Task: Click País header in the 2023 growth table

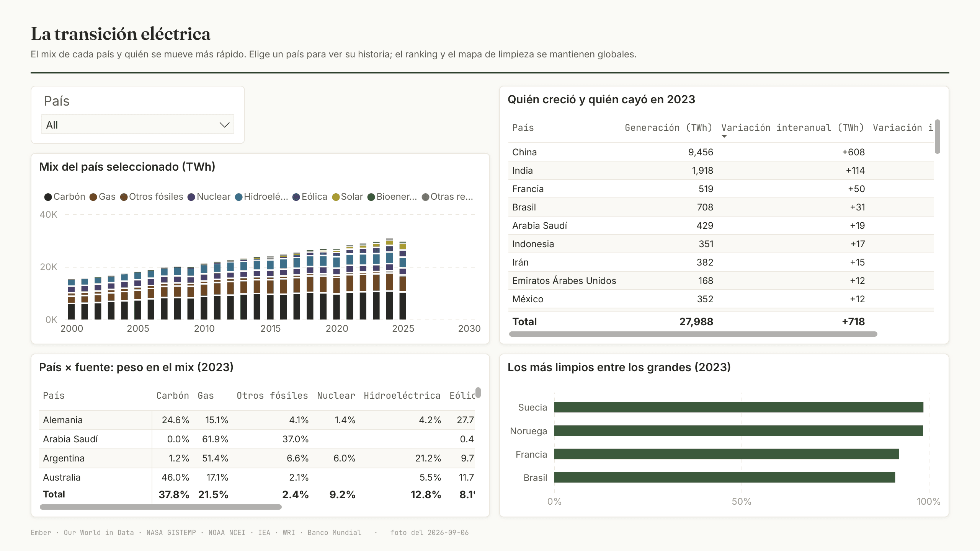Action: [523, 128]
